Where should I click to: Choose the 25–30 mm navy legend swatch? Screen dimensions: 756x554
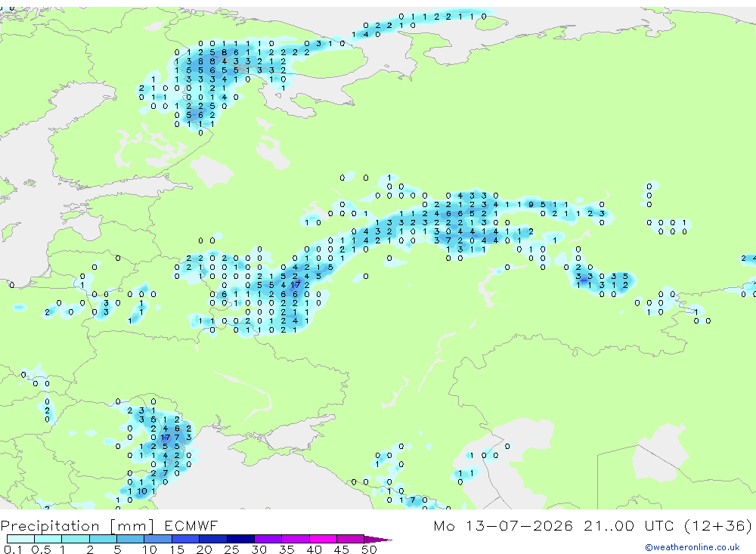(x=240, y=539)
